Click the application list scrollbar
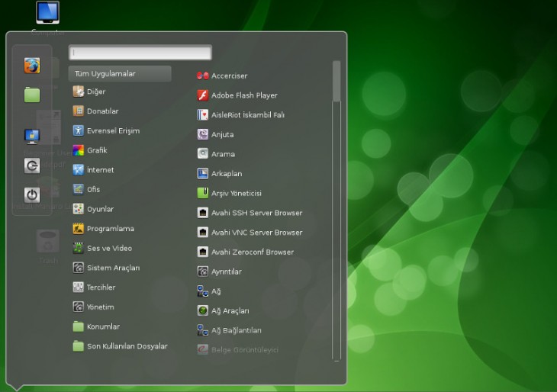Screen dimensions: 557x392 [x=336, y=81]
